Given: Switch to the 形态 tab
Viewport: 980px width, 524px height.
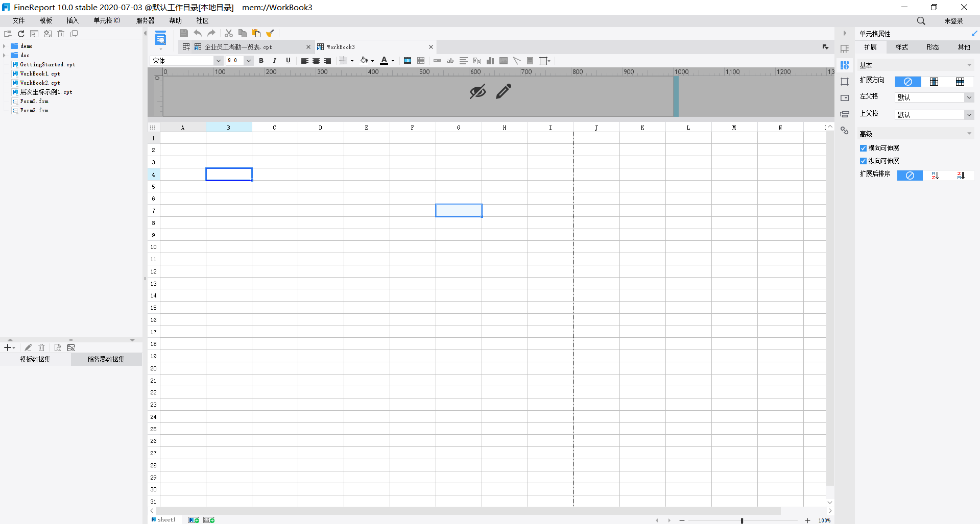Looking at the screenshot, I should click(933, 47).
